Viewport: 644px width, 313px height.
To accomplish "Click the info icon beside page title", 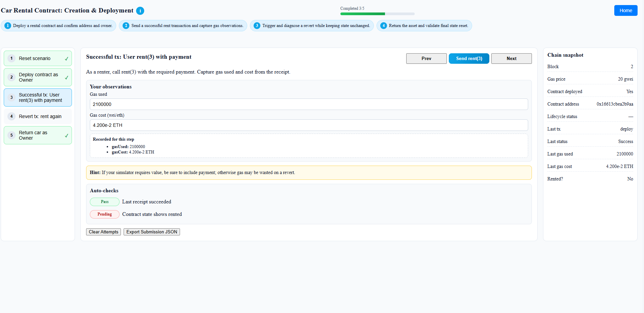I will [x=140, y=11].
